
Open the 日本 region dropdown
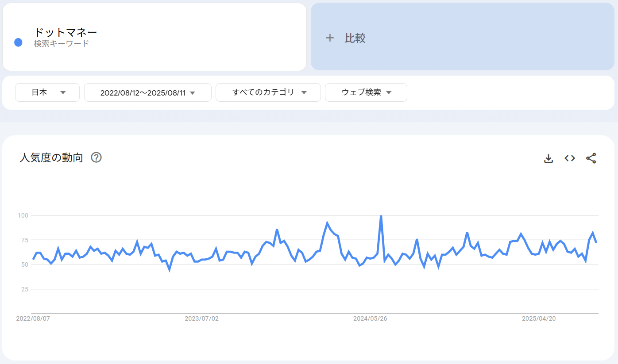47,92
